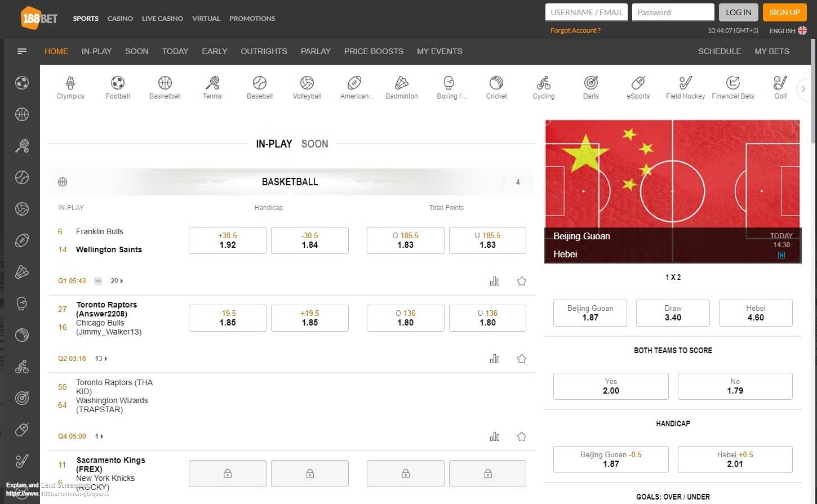
Task: Bet on Over 185.5 total points
Action: coord(406,240)
